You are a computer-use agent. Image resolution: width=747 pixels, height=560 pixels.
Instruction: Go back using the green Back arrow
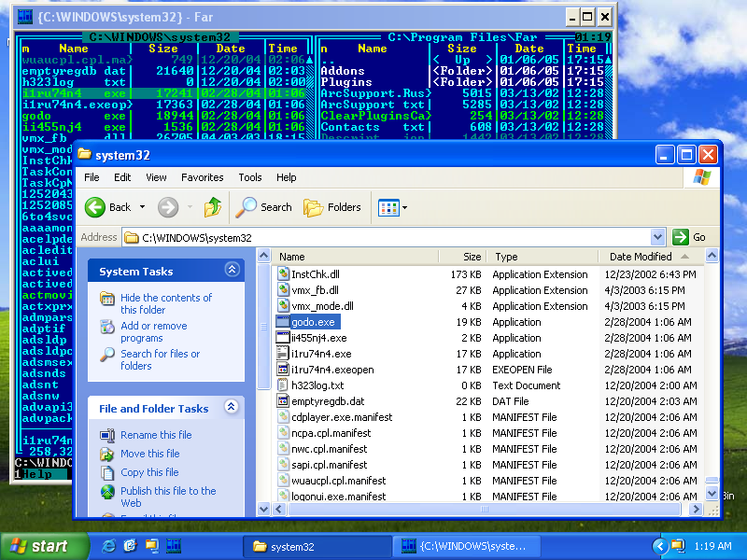(95, 207)
